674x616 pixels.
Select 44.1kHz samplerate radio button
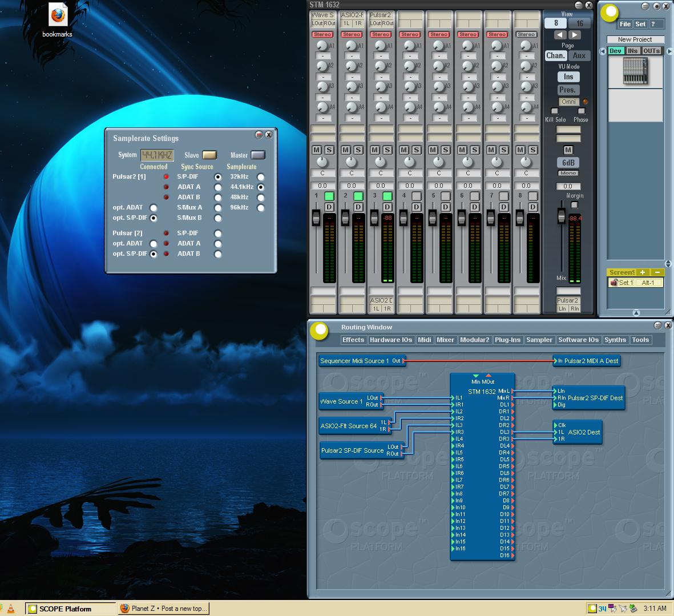260,187
